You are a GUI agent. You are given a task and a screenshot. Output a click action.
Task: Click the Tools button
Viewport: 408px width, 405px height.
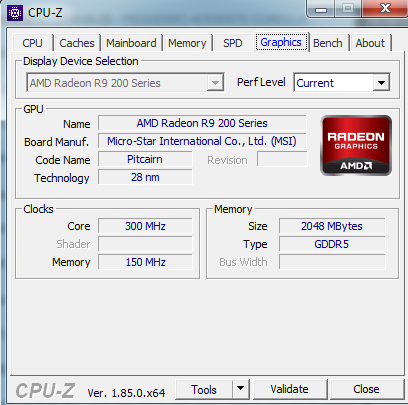coord(204,389)
